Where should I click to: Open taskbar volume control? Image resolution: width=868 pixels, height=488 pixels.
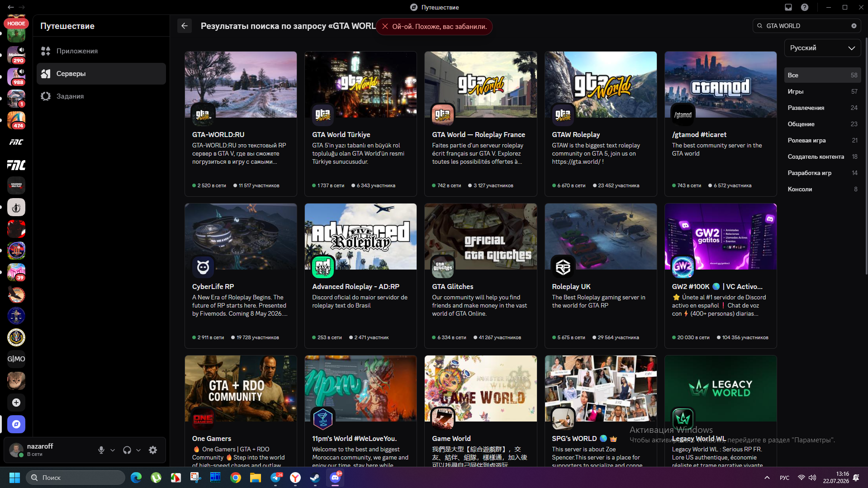coord(812,478)
